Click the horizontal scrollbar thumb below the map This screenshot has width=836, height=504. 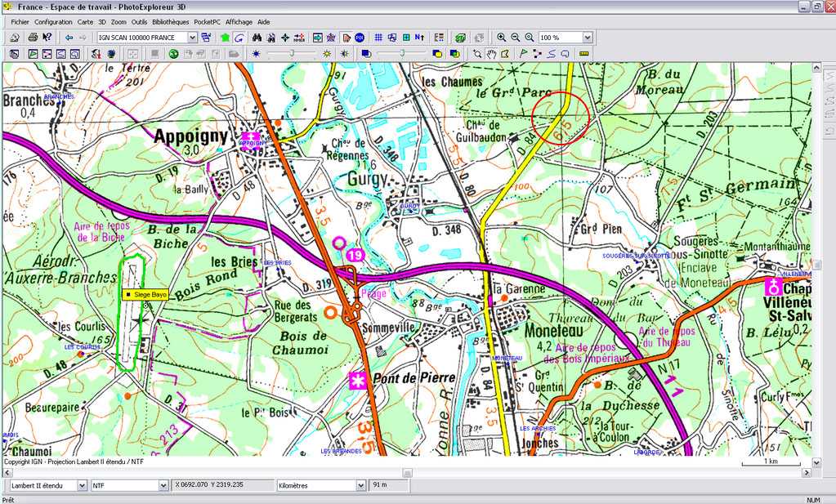coord(407,473)
